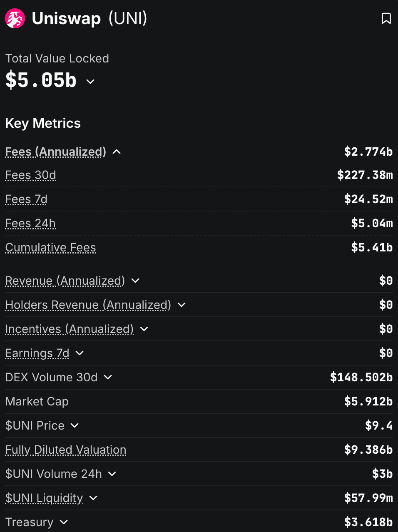Click the $5.05b total value figure
Screen dimensions: 398x532
coord(41,80)
